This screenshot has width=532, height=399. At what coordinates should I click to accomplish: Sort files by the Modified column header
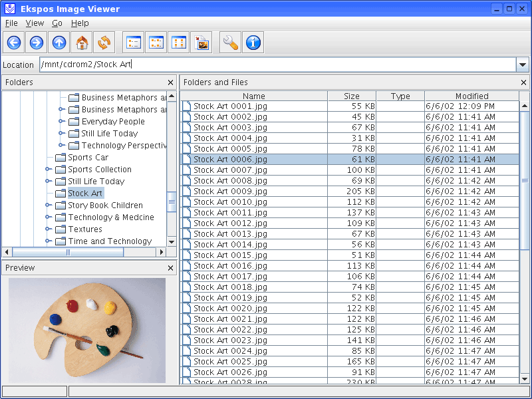click(471, 96)
